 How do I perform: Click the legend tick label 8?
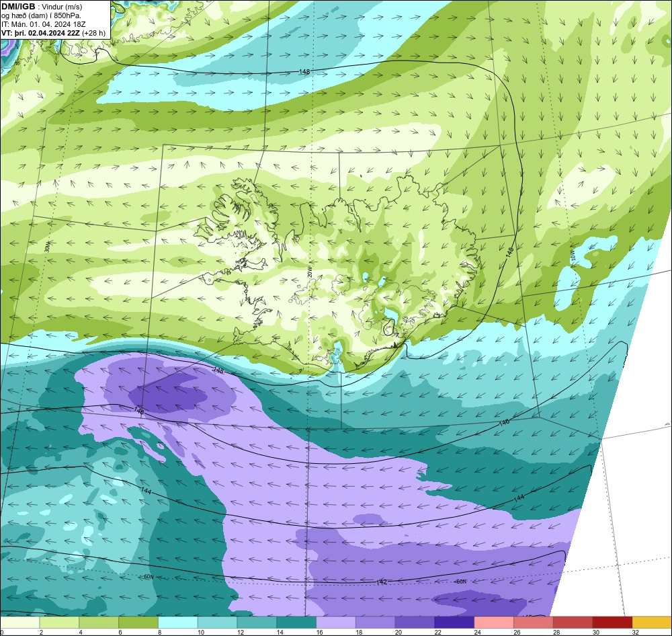[x=159, y=632]
